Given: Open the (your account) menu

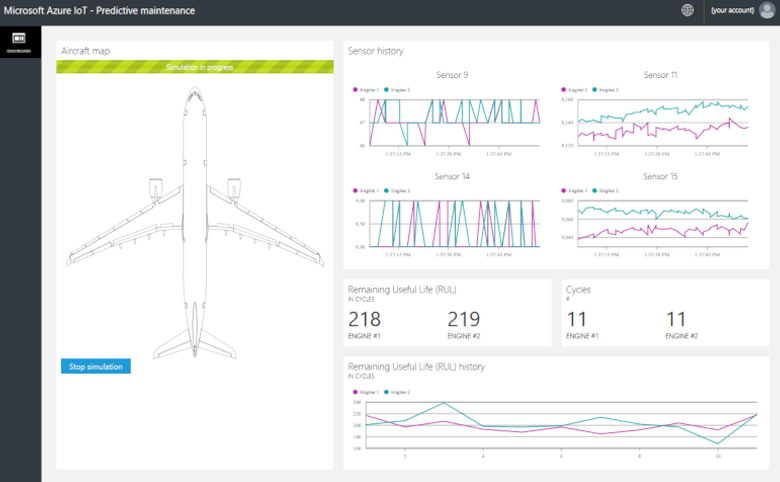Looking at the screenshot, I should tap(732, 11).
